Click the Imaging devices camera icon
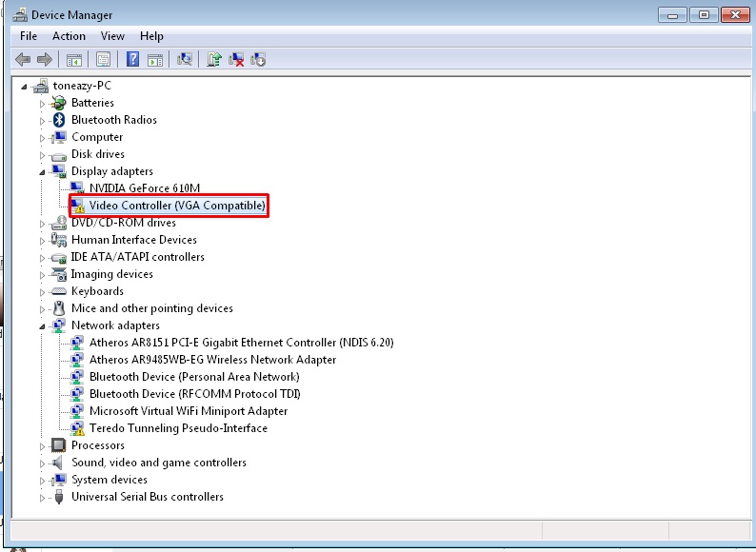 pyautogui.click(x=59, y=274)
